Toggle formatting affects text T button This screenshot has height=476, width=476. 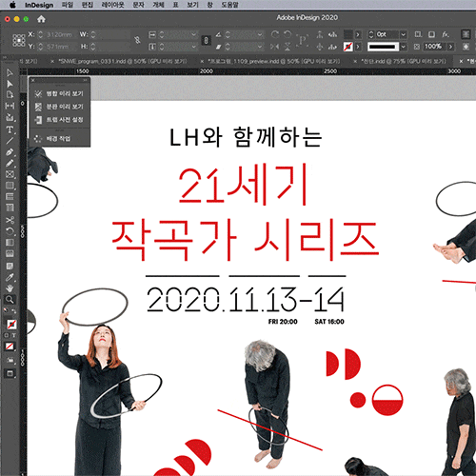13,335
